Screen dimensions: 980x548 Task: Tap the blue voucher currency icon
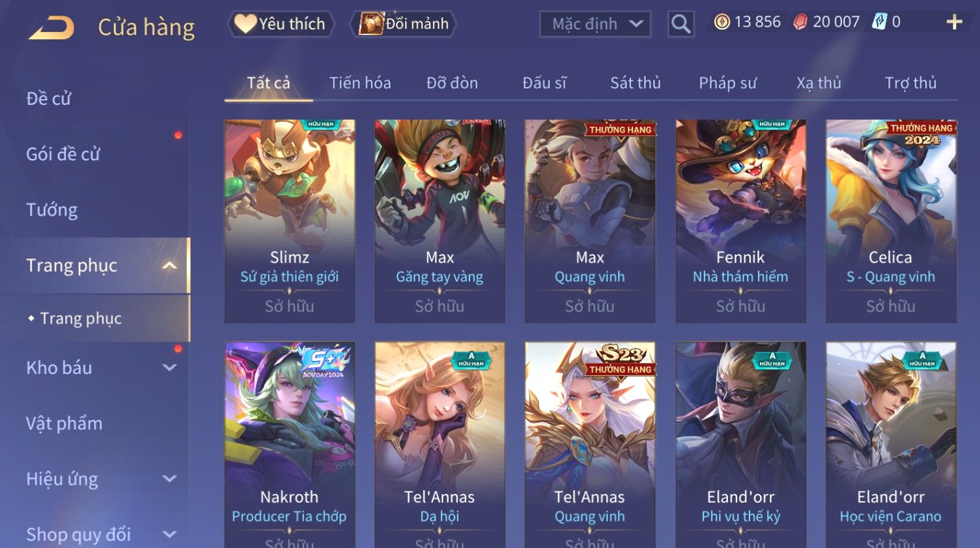pos(879,22)
